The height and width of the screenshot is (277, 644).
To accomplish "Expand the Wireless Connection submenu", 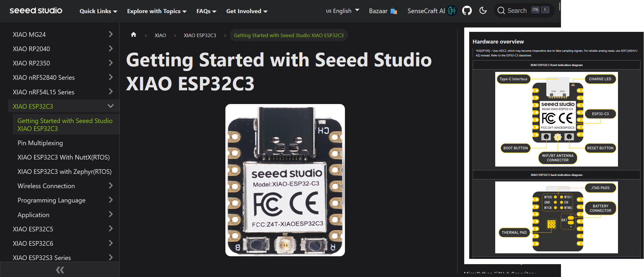I will (x=111, y=186).
